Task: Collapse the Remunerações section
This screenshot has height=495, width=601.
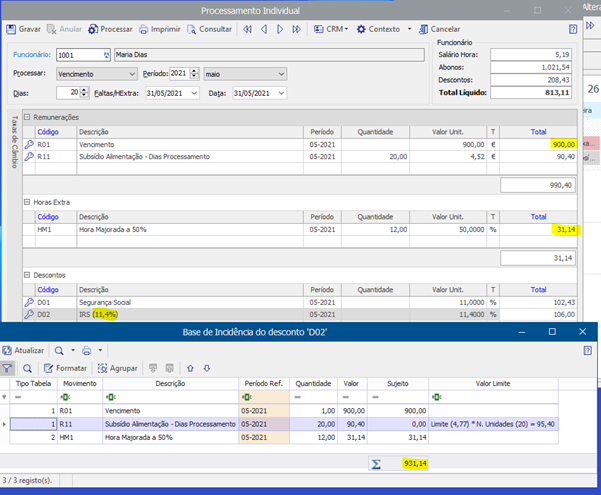Action: tap(26, 117)
